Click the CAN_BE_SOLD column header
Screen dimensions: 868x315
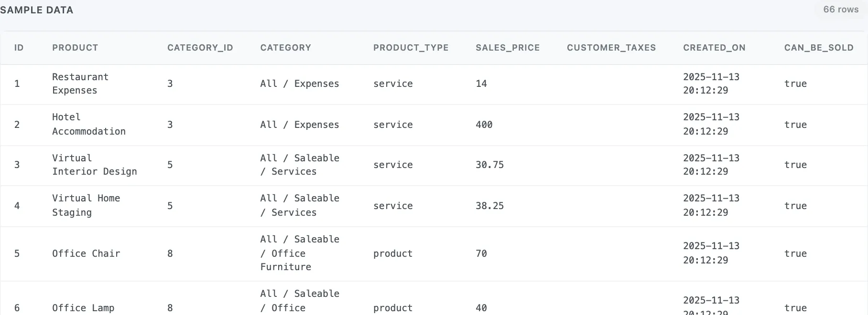pyautogui.click(x=819, y=48)
